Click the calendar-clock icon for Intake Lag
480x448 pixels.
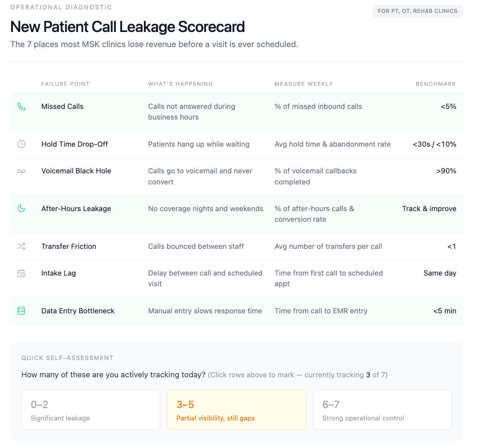(21, 273)
